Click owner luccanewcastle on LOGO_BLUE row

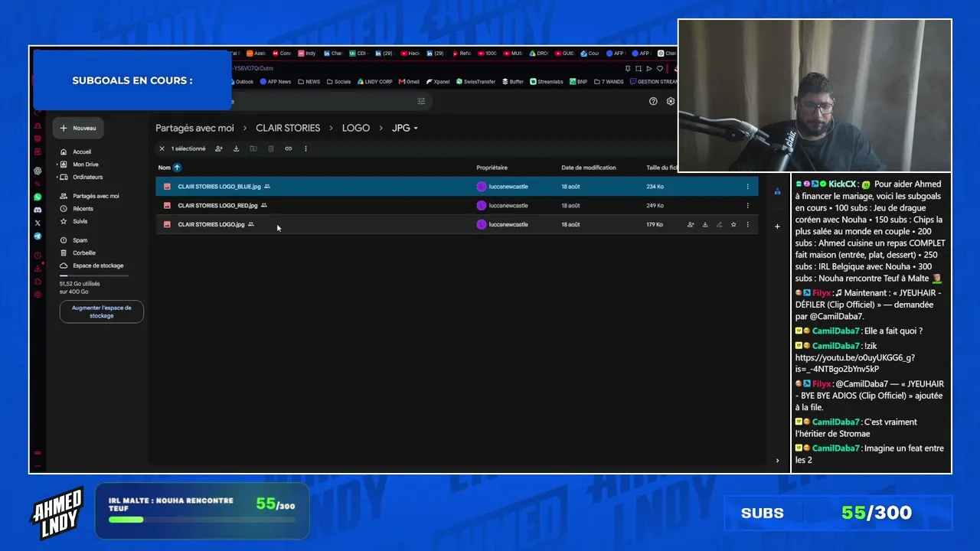coord(502,187)
